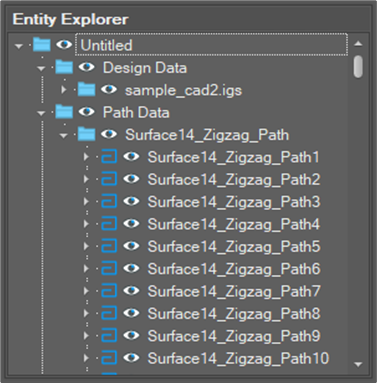Click the path icon of Surface14_Zigzag_Path6

pyautogui.click(x=109, y=268)
